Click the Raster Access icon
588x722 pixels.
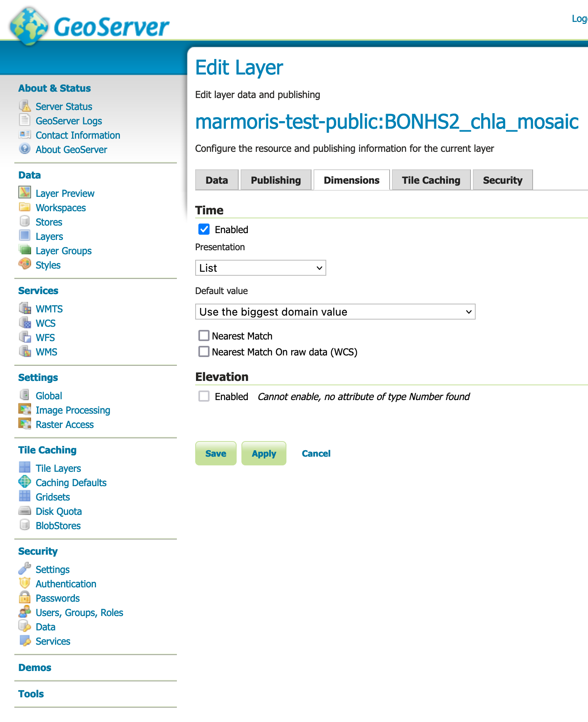click(25, 424)
